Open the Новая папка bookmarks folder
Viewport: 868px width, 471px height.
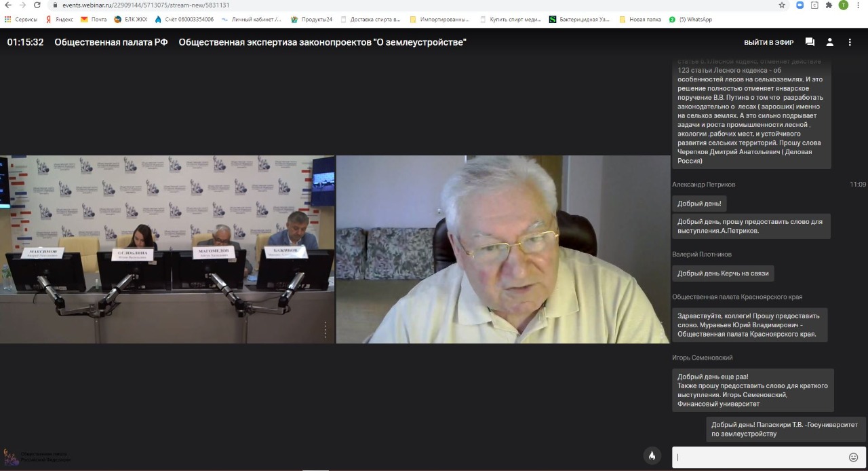tap(640, 20)
